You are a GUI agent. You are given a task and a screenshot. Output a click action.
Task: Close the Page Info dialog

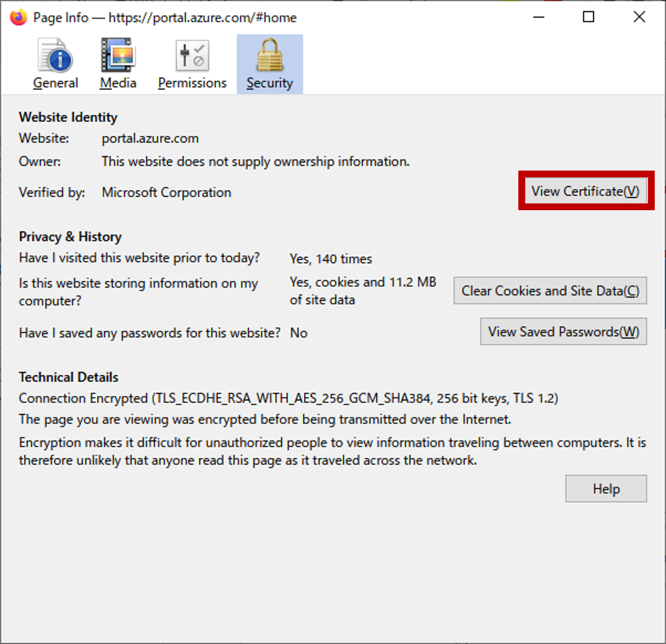[640, 17]
